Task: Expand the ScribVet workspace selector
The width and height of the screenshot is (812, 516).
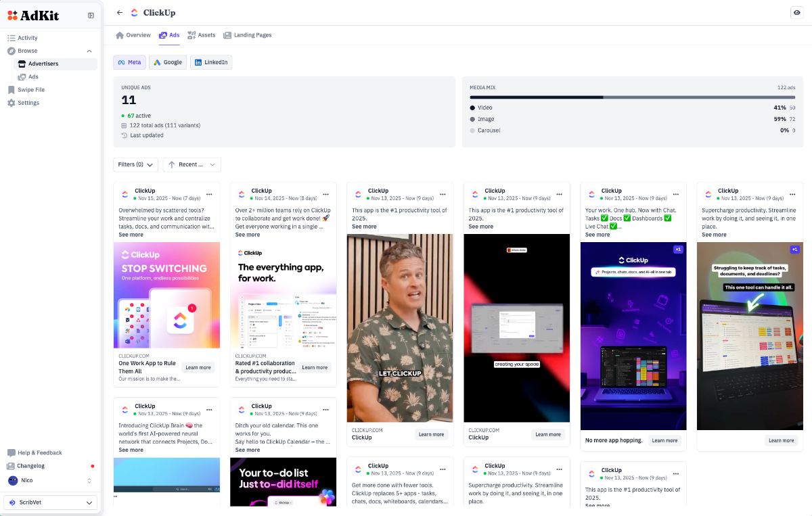Action: coord(50,502)
